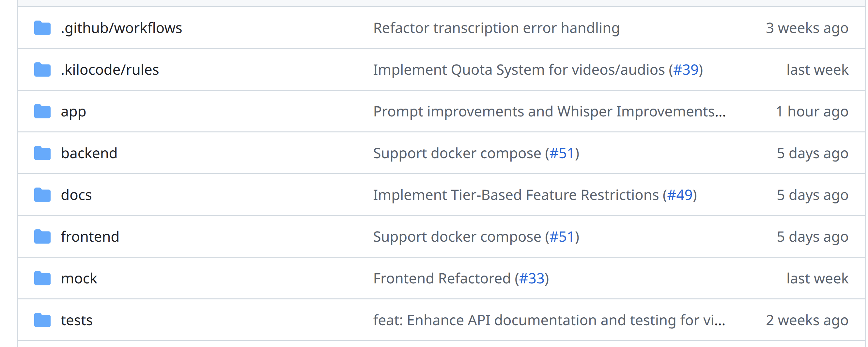Open the Implement Tier-Based Feature Restrictions commit
This screenshot has width=868, height=347.
click(x=516, y=195)
